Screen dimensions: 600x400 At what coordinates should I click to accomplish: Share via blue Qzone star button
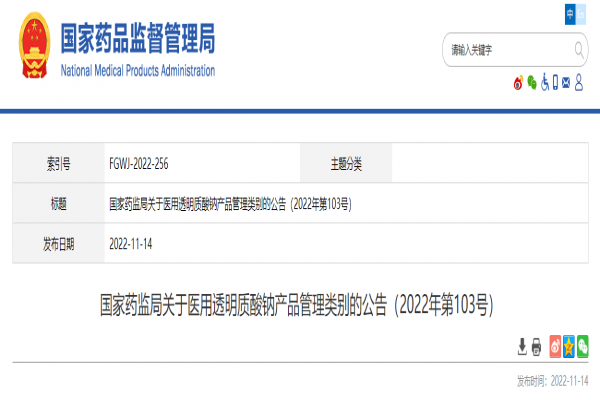click(569, 346)
